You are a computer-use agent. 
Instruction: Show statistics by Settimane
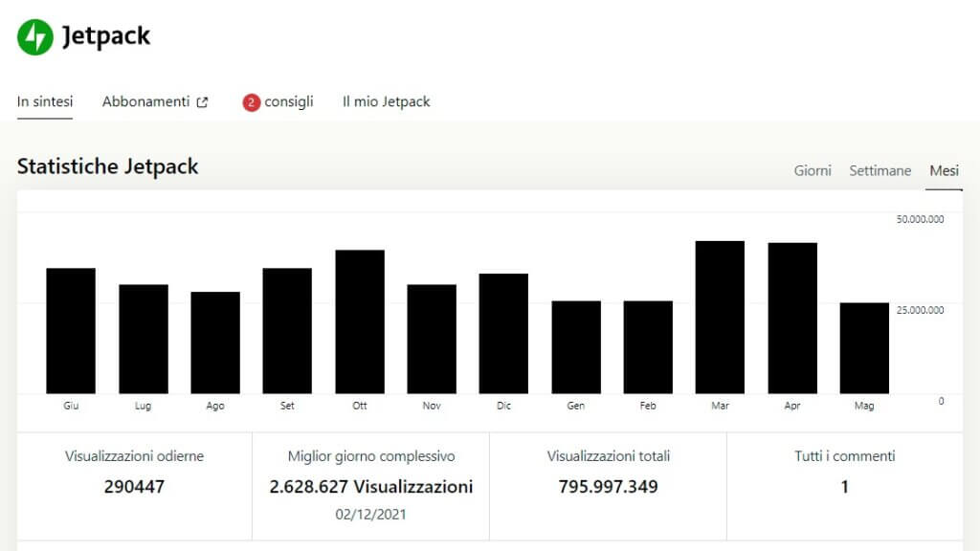pos(880,170)
